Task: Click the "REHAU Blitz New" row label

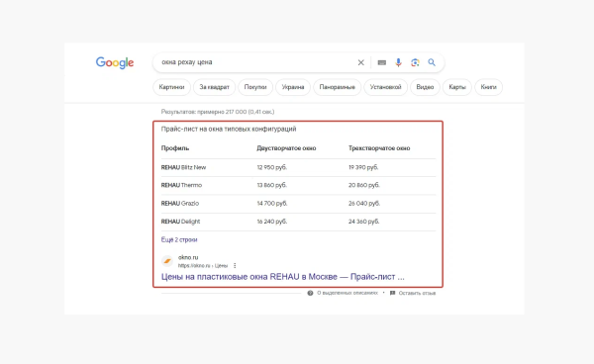Action: click(x=183, y=167)
